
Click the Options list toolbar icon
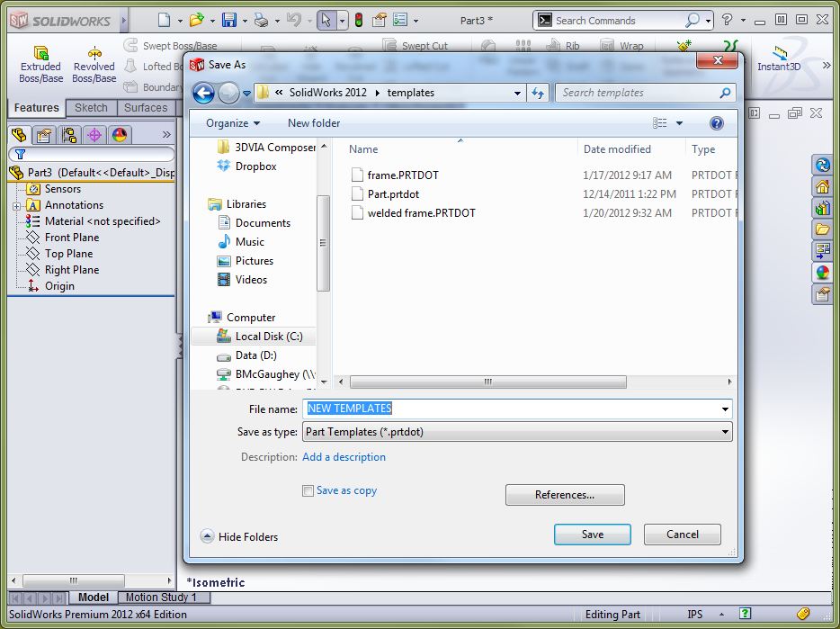400,21
